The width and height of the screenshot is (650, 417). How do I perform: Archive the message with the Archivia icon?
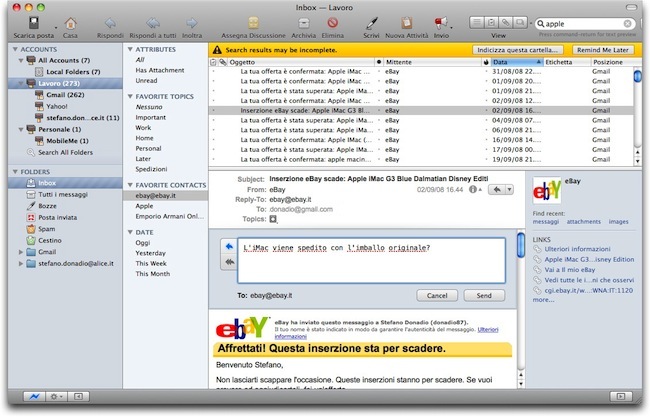click(x=303, y=23)
